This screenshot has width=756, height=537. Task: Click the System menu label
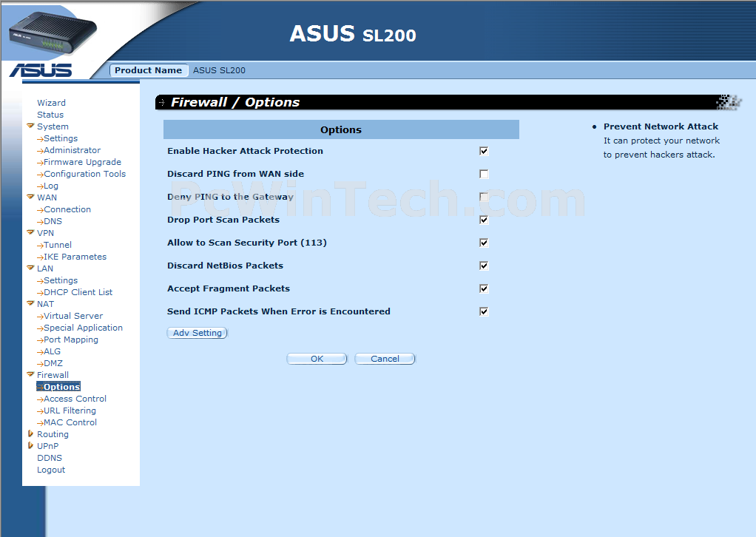point(53,126)
